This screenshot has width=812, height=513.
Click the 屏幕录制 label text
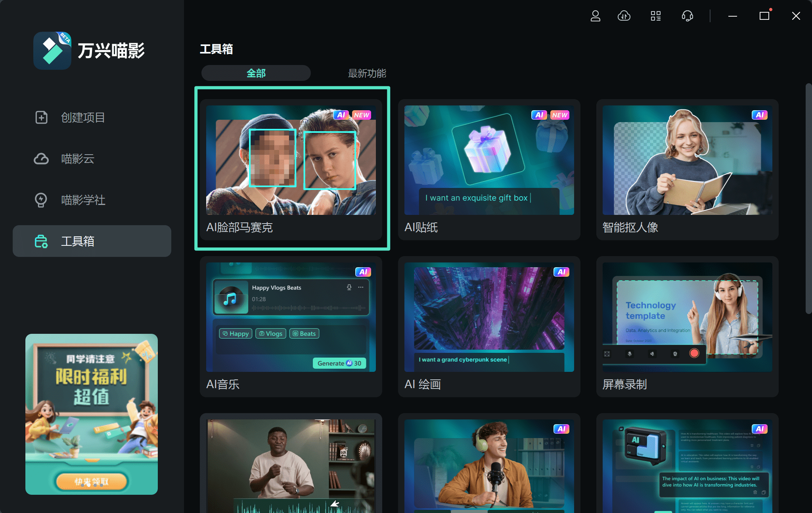pos(625,384)
